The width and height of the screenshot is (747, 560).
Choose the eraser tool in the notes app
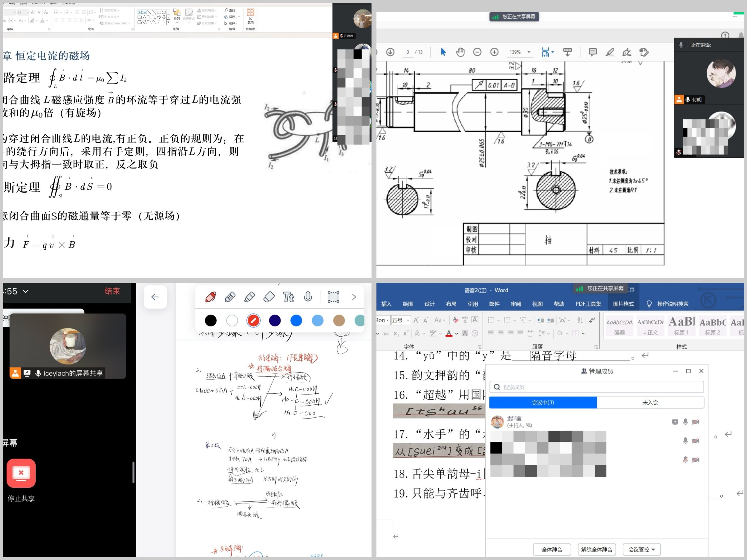(269, 297)
